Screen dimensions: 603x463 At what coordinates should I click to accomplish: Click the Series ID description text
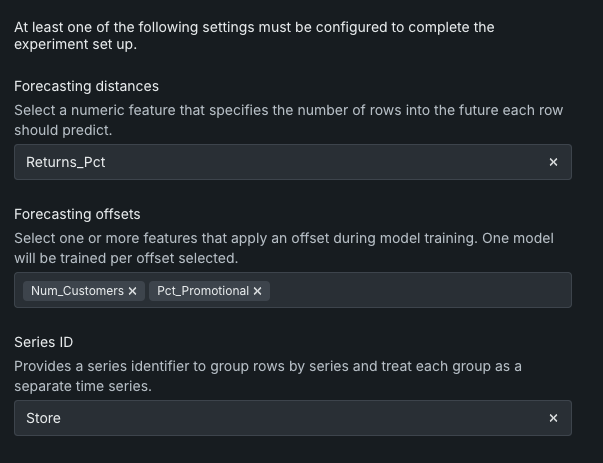point(267,375)
